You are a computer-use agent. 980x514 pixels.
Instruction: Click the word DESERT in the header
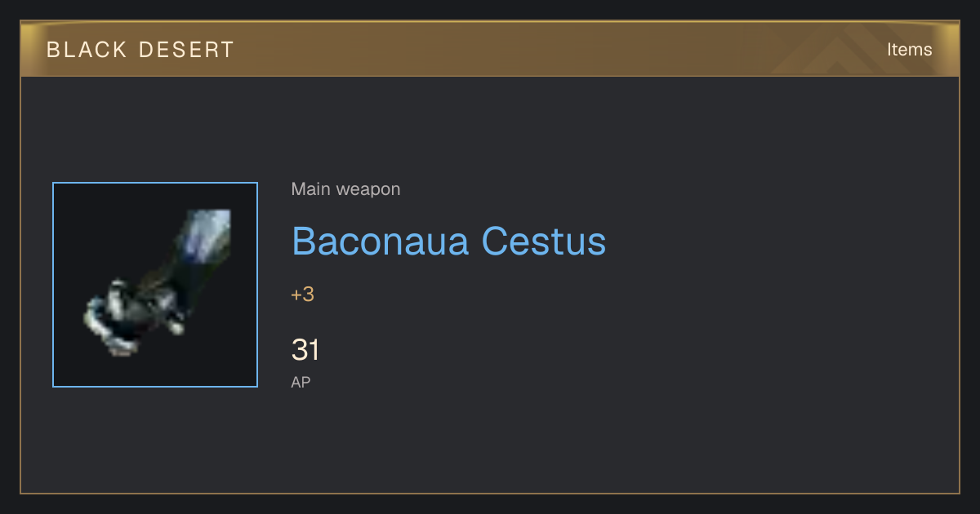(x=187, y=50)
